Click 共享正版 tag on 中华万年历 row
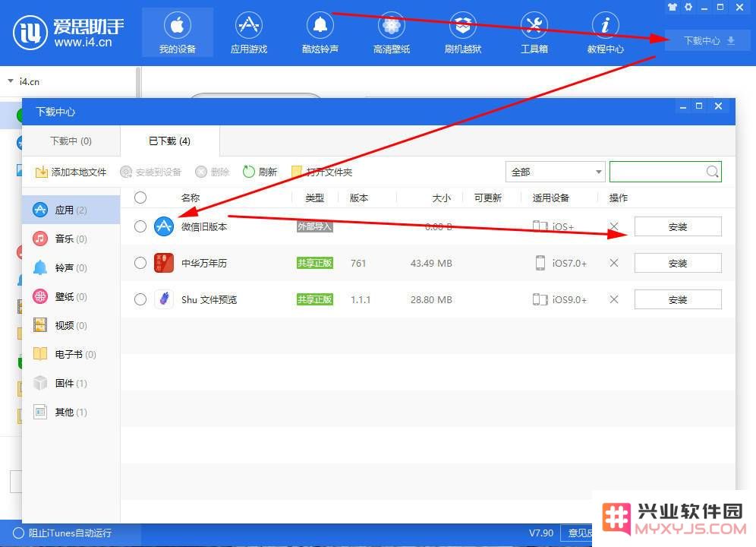The image size is (756, 547). pyautogui.click(x=314, y=263)
